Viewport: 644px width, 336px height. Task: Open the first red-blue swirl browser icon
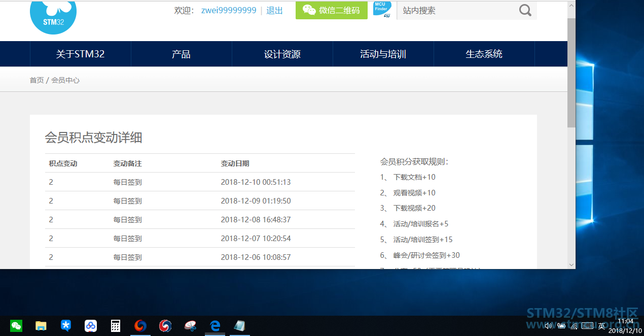140,326
